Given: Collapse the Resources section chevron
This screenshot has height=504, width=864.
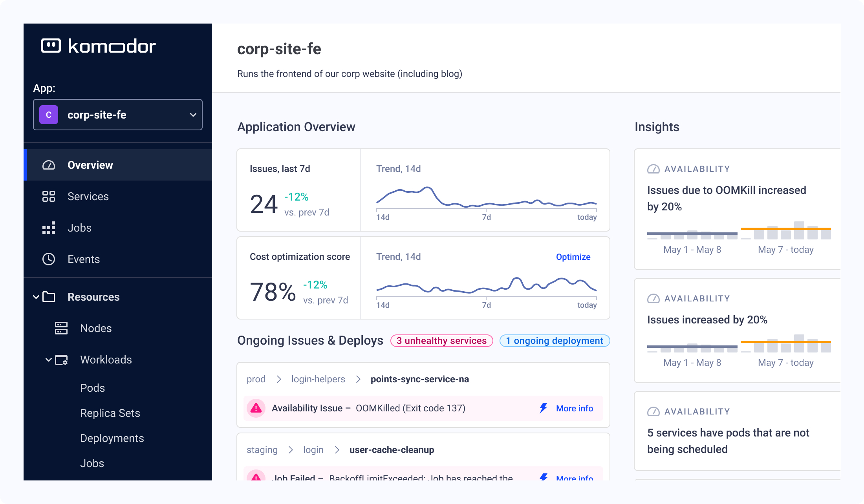Looking at the screenshot, I should [36, 297].
